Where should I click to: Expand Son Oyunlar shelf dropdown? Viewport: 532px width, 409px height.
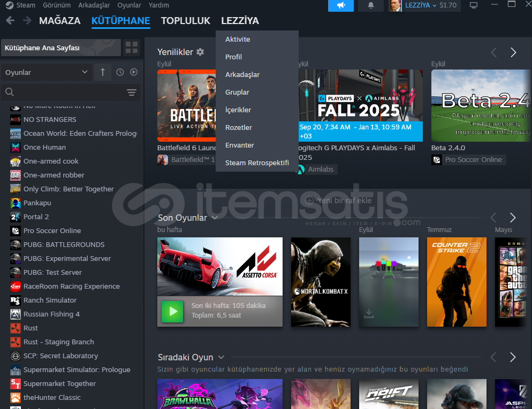coord(215,218)
